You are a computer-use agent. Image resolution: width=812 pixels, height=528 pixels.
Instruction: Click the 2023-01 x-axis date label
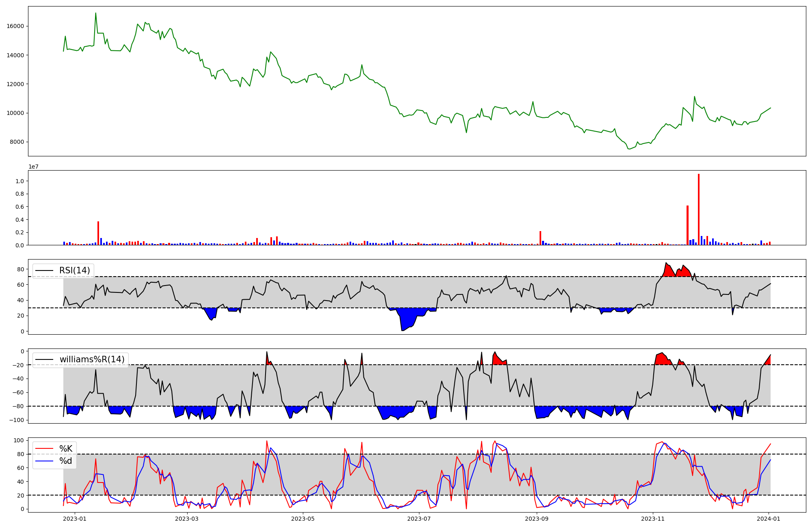click(75, 519)
